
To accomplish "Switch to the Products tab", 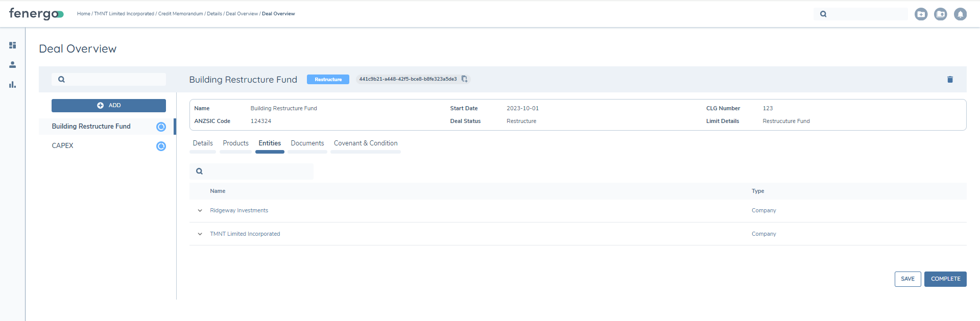I will tap(235, 143).
